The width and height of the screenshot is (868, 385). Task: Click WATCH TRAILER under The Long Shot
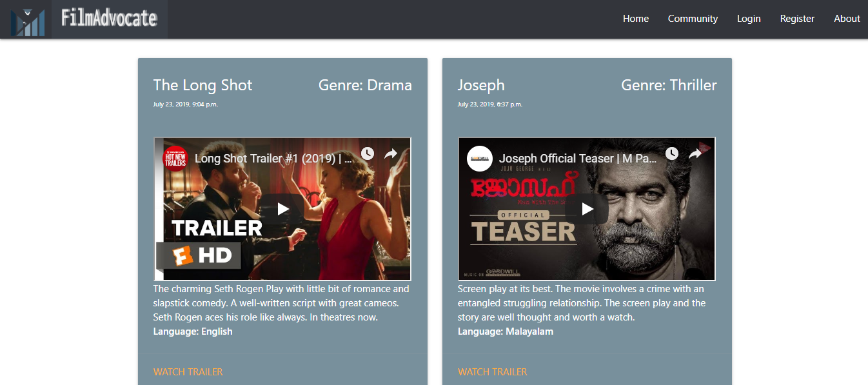point(188,372)
